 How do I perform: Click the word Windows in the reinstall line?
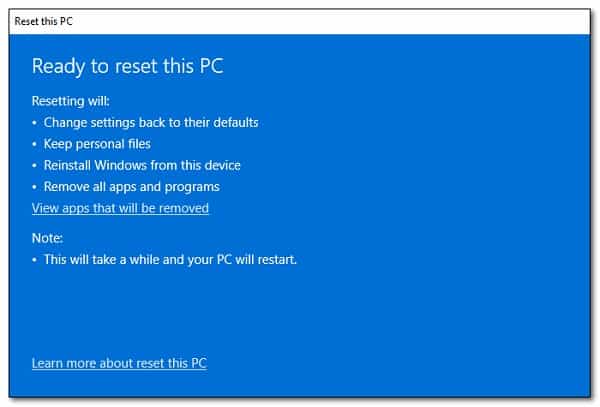click(125, 165)
